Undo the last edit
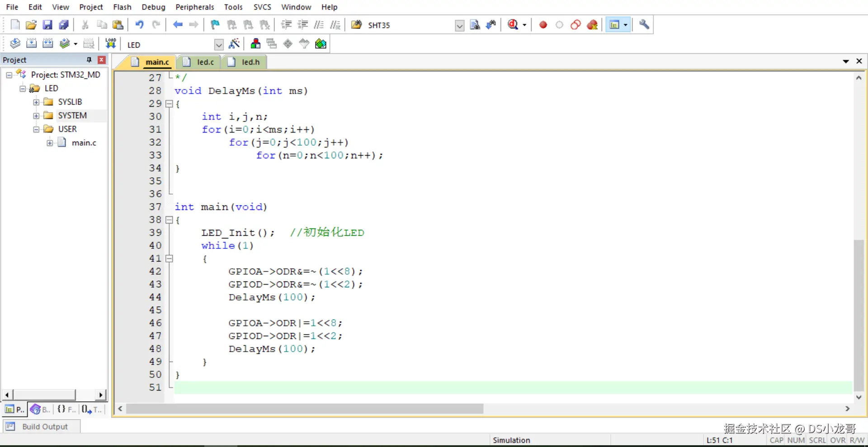 pos(139,25)
